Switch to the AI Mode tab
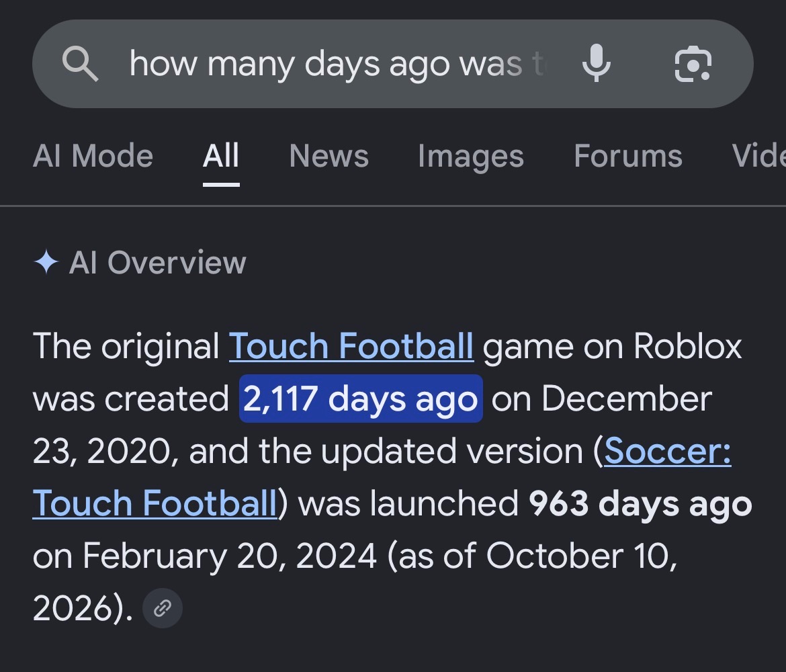This screenshot has height=672, width=786. 93,155
